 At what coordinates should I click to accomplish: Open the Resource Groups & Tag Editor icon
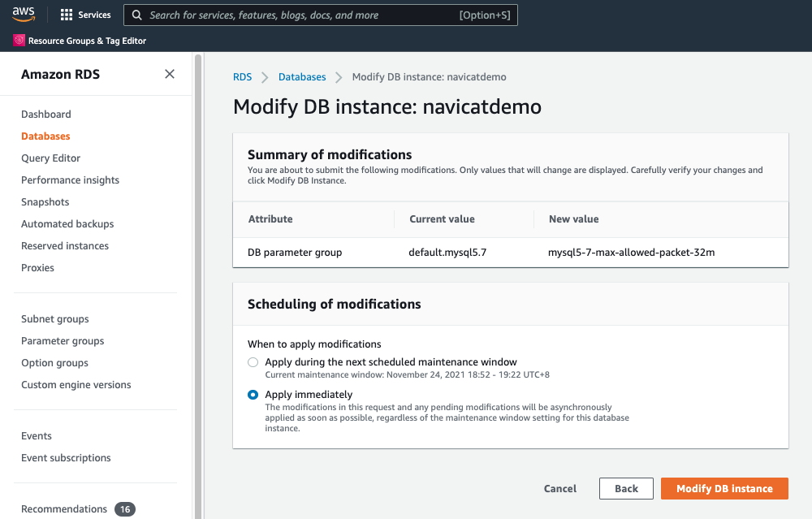pos(19,41)
